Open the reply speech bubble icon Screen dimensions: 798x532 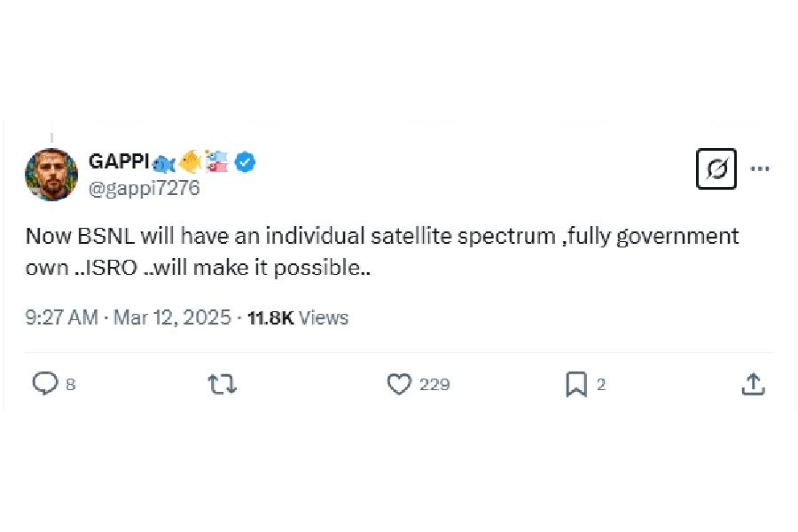44,383
